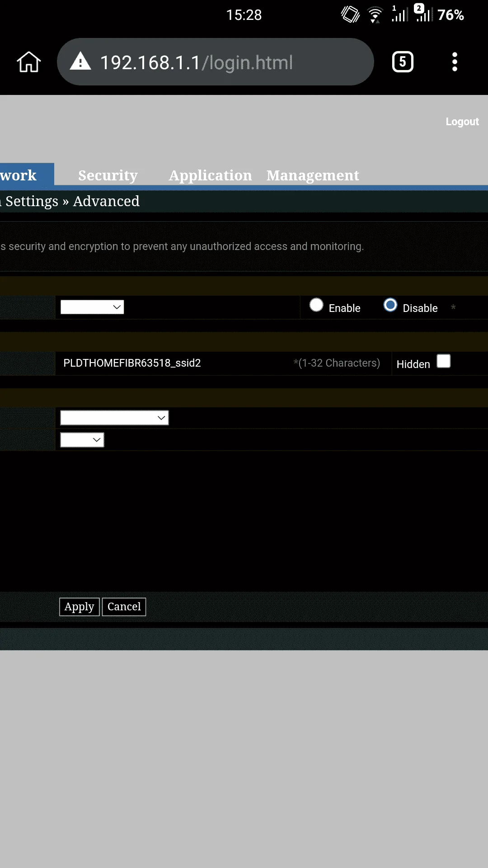Tap the 76% battery indicator

[x=451, y=15]
